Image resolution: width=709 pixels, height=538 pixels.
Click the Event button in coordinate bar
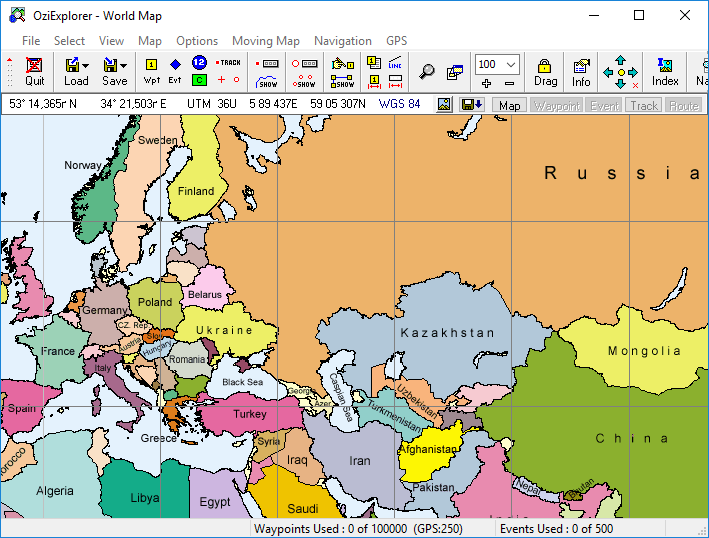pos(605,105)
